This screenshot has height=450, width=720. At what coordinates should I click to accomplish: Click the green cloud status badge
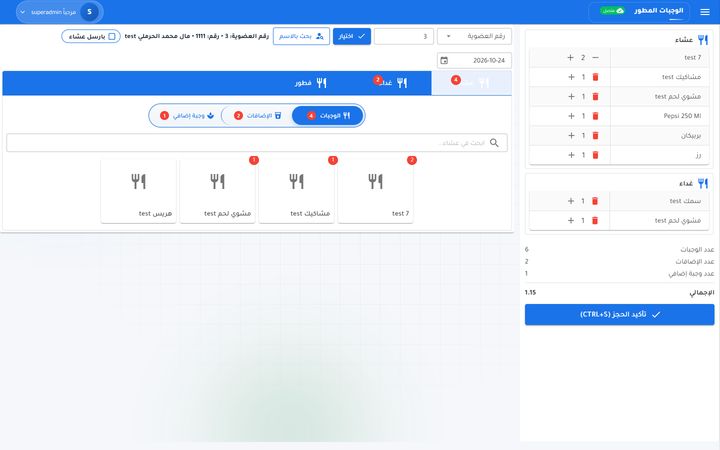[x=613, y=11]
